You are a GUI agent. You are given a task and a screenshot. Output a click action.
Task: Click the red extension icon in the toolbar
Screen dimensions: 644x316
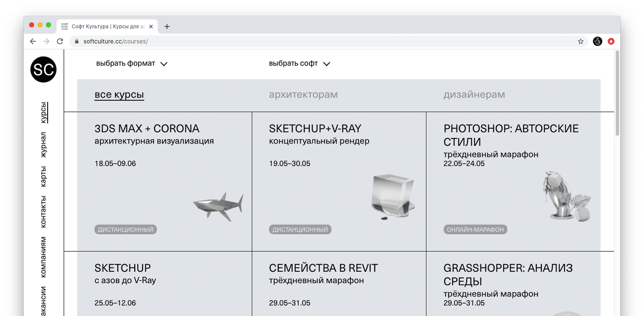(x=611, y=41)
